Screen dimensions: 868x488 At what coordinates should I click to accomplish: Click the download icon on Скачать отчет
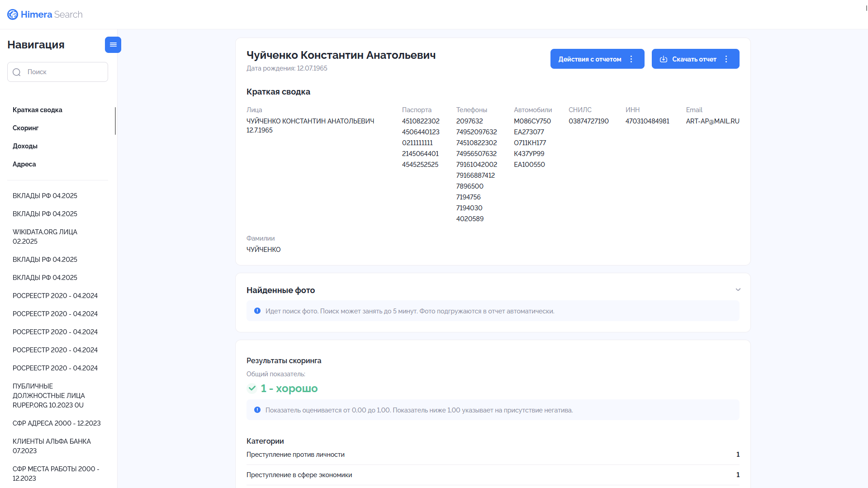[x=664, y=59]
